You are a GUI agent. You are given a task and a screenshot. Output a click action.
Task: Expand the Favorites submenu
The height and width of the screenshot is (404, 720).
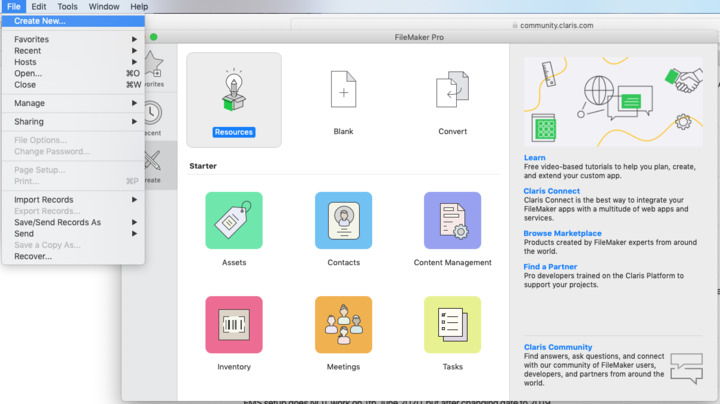coord(73,39)
